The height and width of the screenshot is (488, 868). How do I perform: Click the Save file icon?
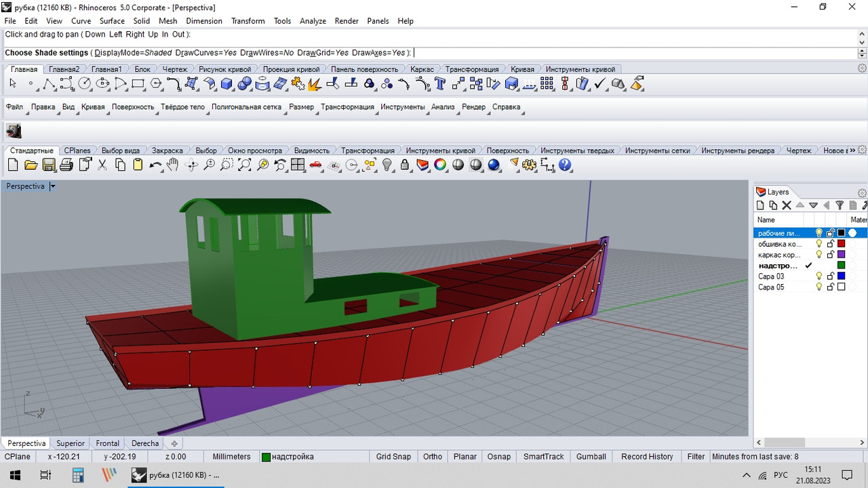pyautogui.click(x=49, y=165)
